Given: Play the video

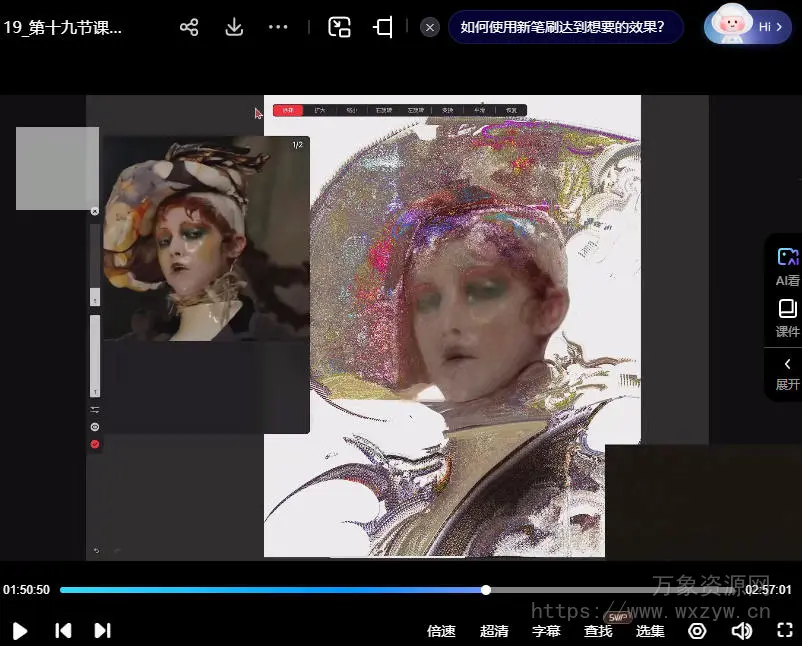Looking at the screenshot, I should (19, 630).
